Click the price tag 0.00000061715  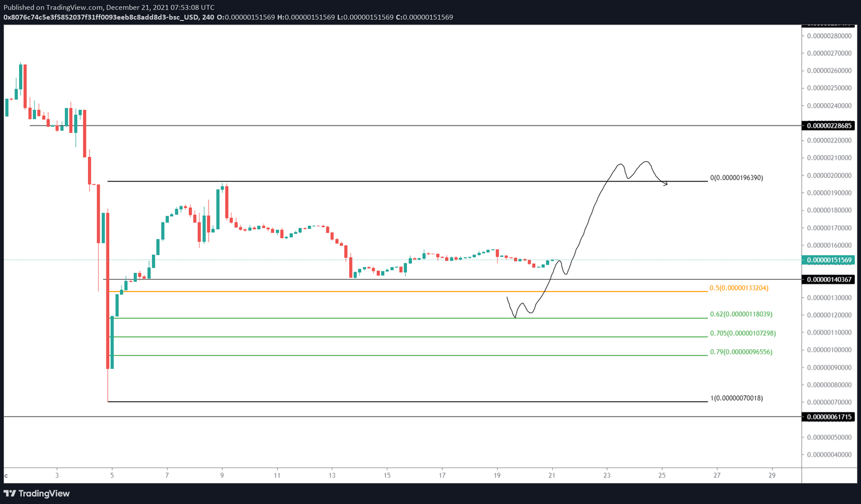[x=828, y=417]
